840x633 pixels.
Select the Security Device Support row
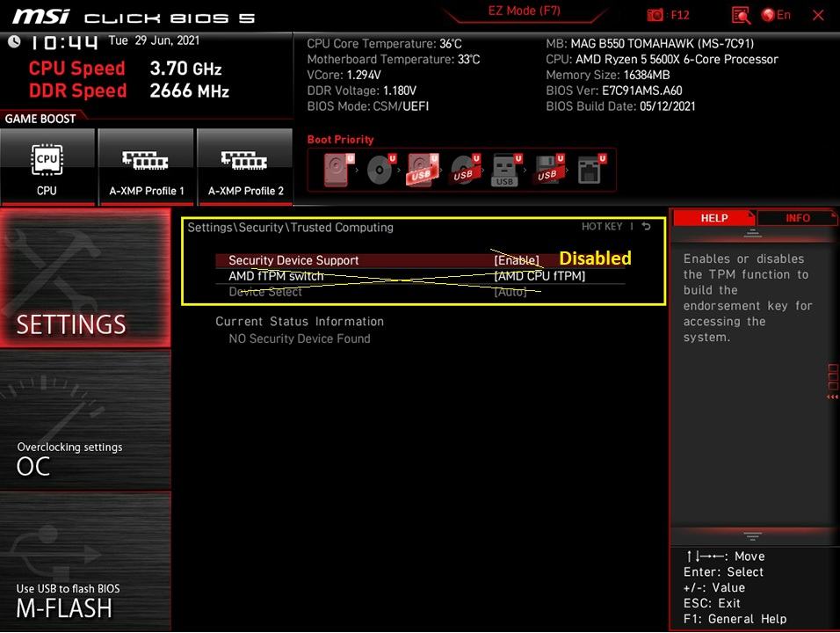[x=420, y=260]
